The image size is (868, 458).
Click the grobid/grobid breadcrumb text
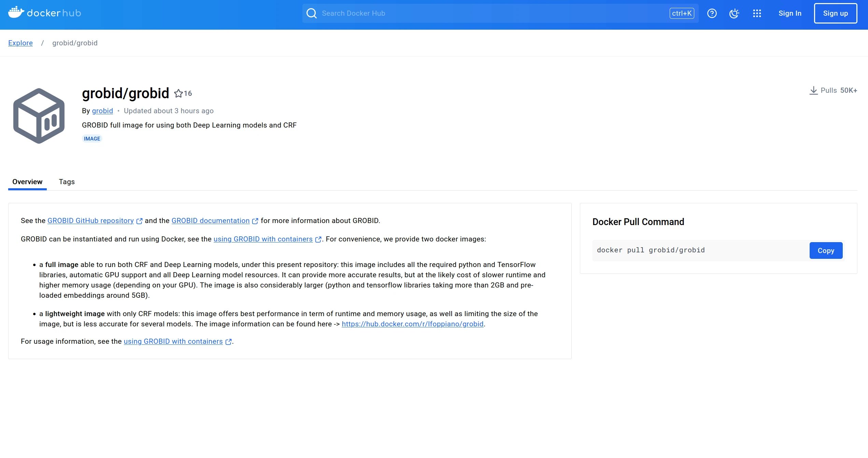pos(75,43)
